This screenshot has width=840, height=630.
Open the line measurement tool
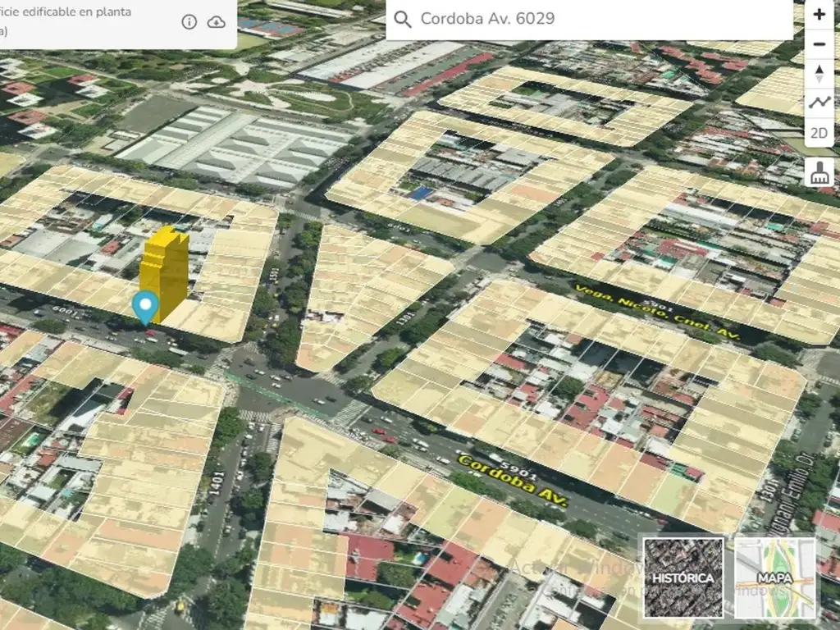pos(819,103)
